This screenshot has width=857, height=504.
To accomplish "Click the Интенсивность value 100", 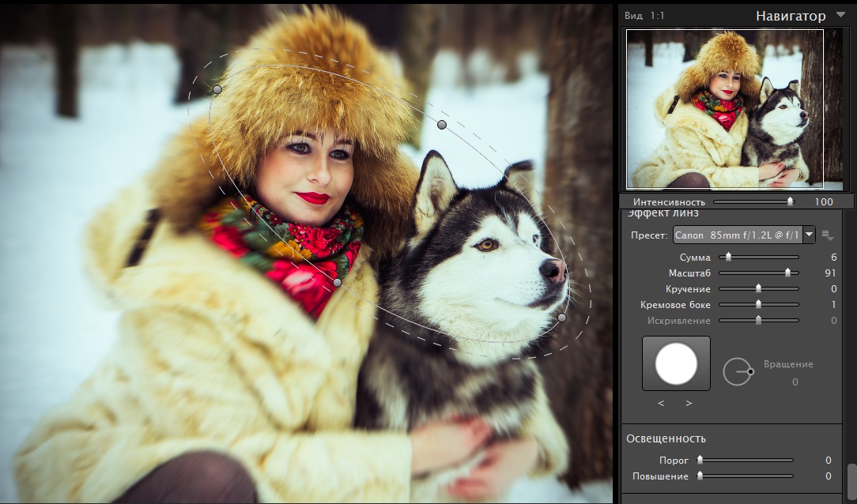I will click(x=824, y=202).
